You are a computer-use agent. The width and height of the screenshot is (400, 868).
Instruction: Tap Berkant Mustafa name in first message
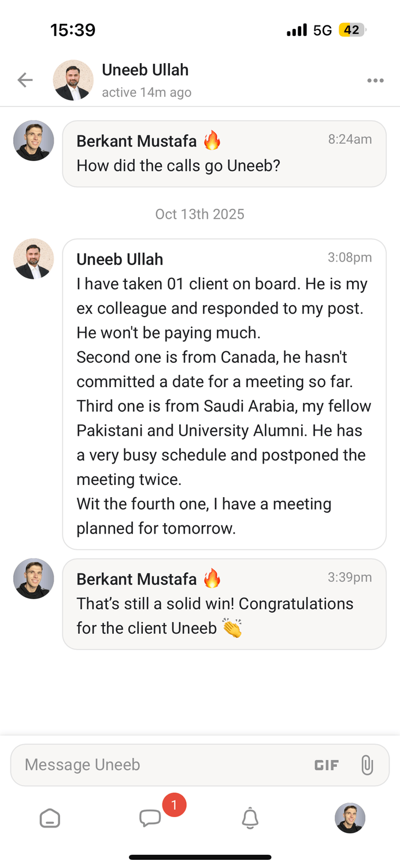click(136, 141)
